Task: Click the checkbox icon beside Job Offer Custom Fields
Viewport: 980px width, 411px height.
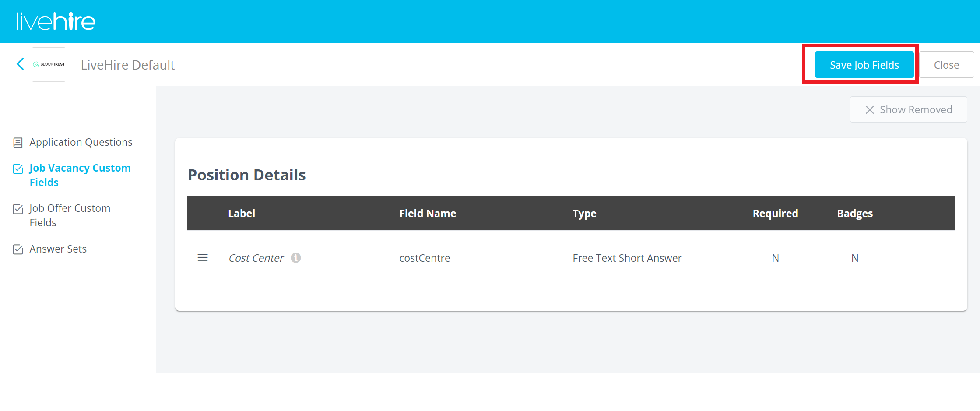Action: 18,209
